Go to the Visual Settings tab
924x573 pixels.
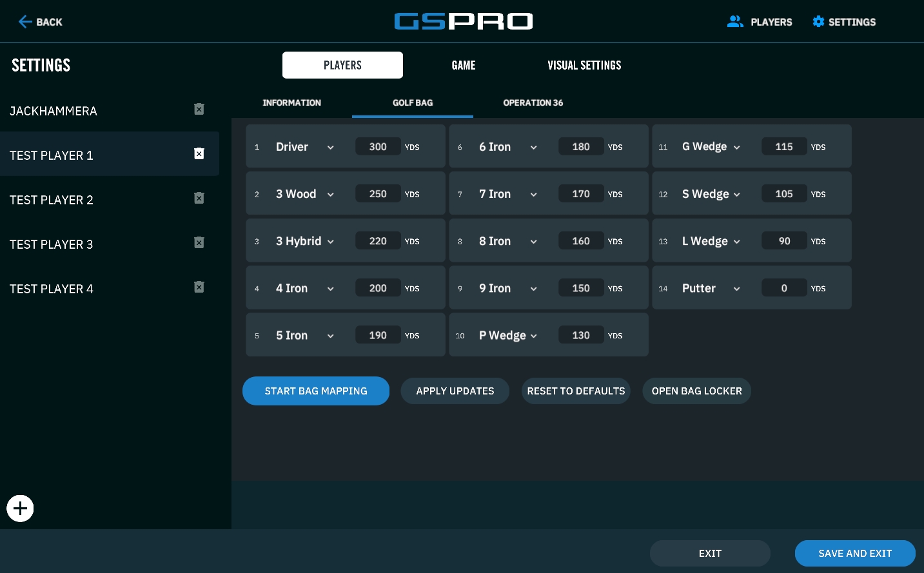tap(584, 65)
